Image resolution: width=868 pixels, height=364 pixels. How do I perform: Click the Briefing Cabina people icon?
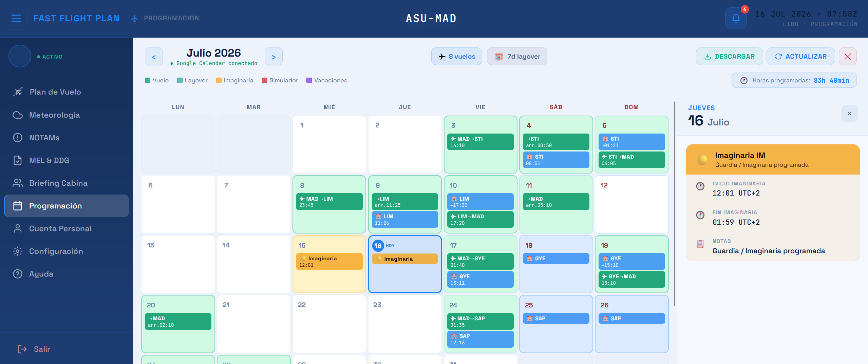18,183
